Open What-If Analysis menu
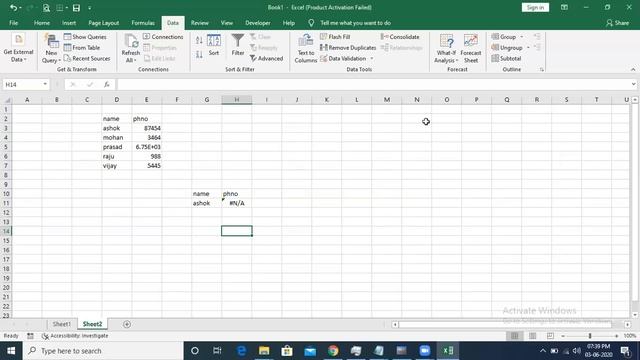Screen dimensions: 640x360 [446, 48]
